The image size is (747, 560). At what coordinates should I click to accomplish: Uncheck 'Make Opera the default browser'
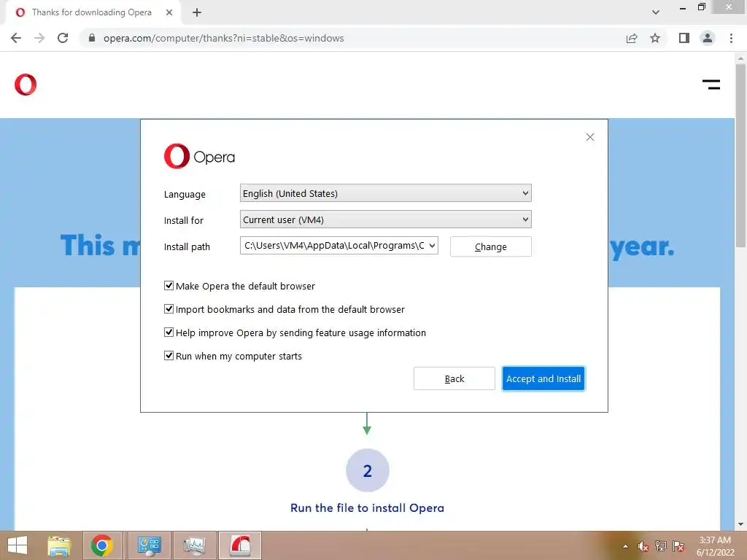pos(169,286)
